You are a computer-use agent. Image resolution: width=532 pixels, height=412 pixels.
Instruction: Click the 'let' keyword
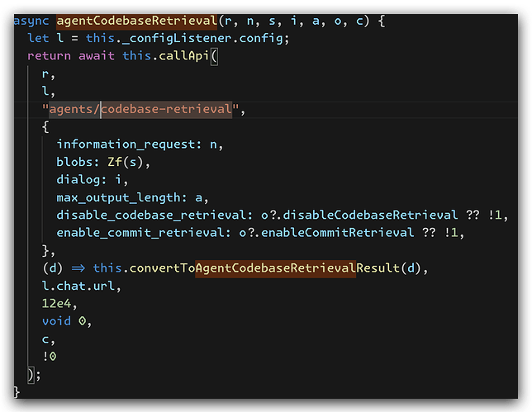(x=38, y=38)
